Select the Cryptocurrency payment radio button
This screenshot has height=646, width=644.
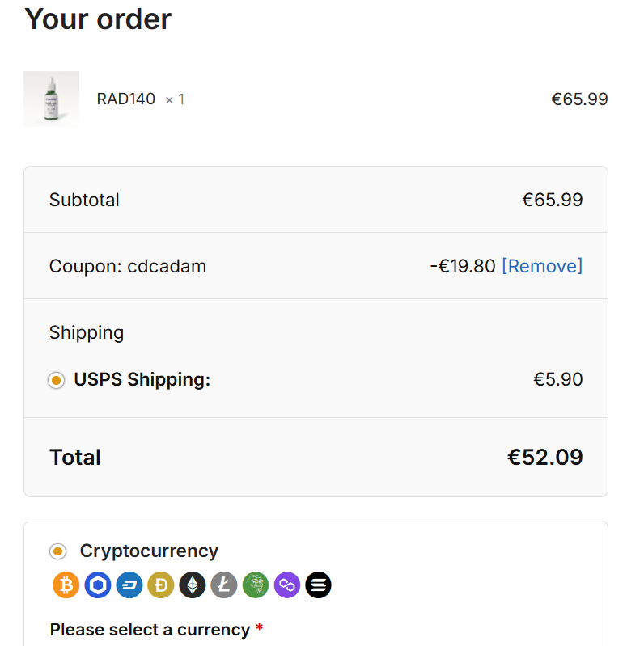57,551
